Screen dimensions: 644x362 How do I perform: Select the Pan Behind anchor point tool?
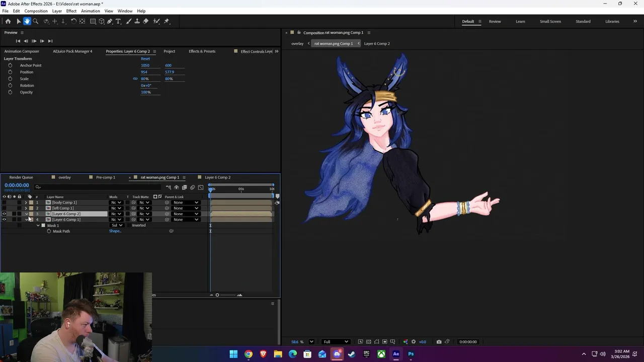coord(83,21)
